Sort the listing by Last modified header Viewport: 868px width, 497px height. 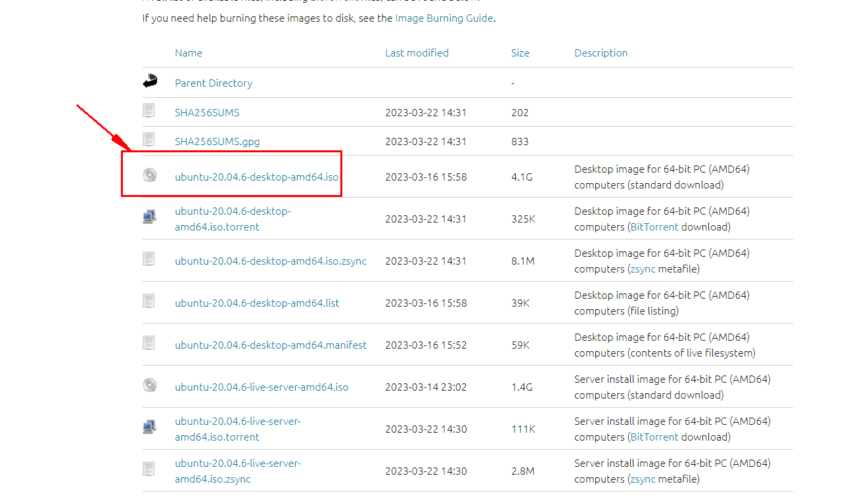[417, 53]
